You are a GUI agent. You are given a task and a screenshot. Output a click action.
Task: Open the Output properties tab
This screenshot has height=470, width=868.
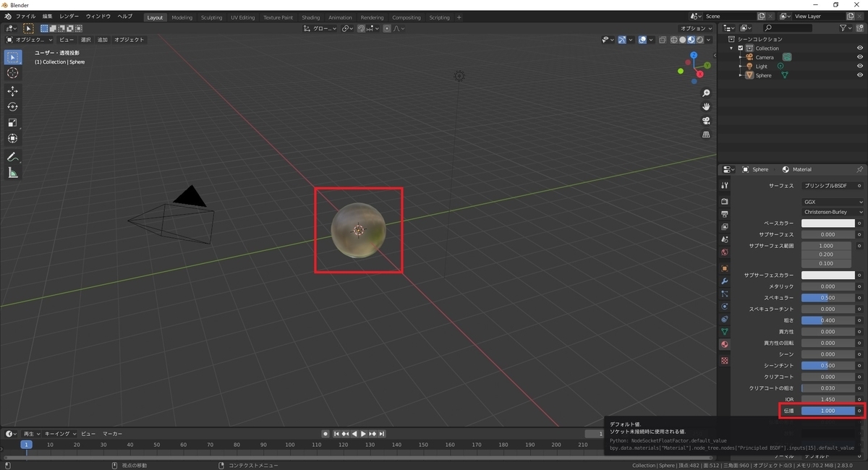point(725,214)
